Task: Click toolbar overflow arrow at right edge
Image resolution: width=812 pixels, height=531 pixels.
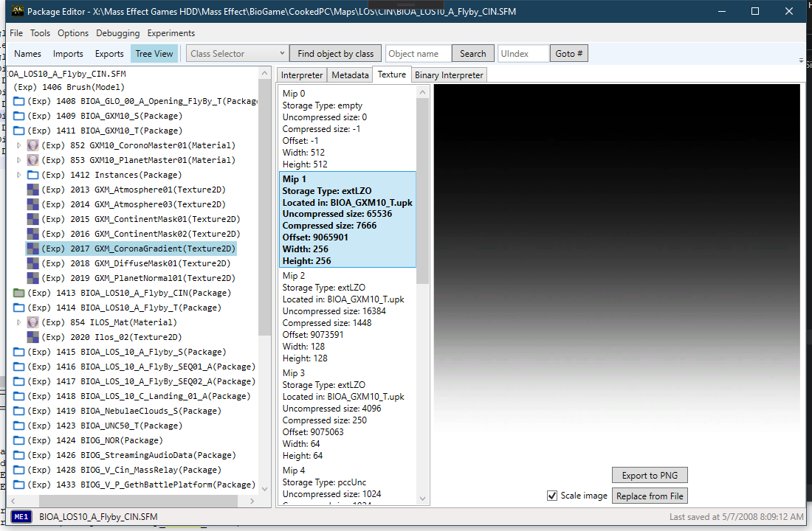Action: (x=801, y=60)
